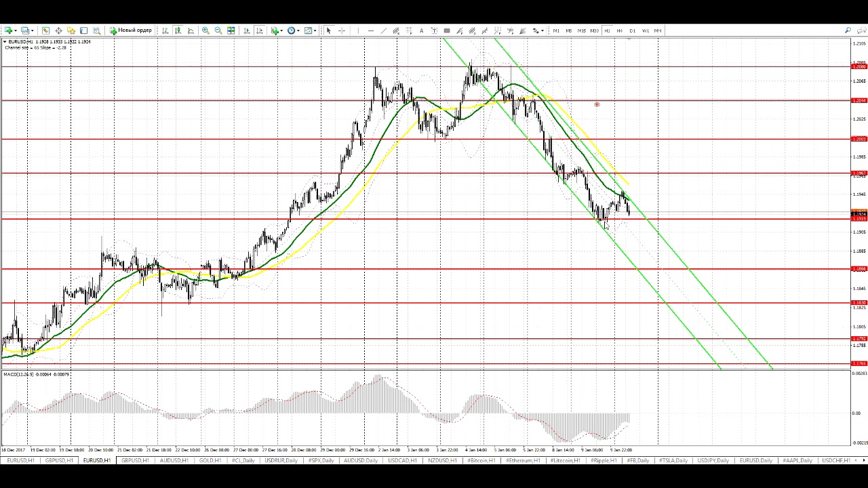
Task: Select the cursor arrow tool
Action: [328, 30]
